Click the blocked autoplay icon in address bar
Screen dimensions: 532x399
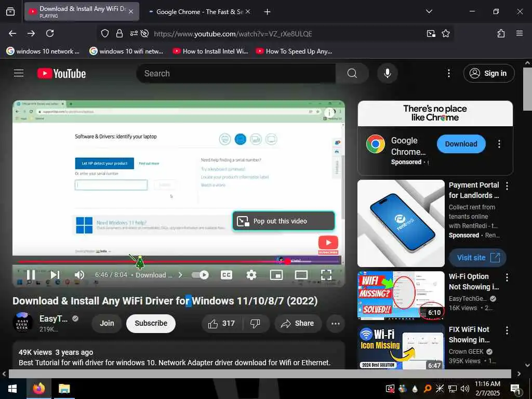(x=144, y=33)
